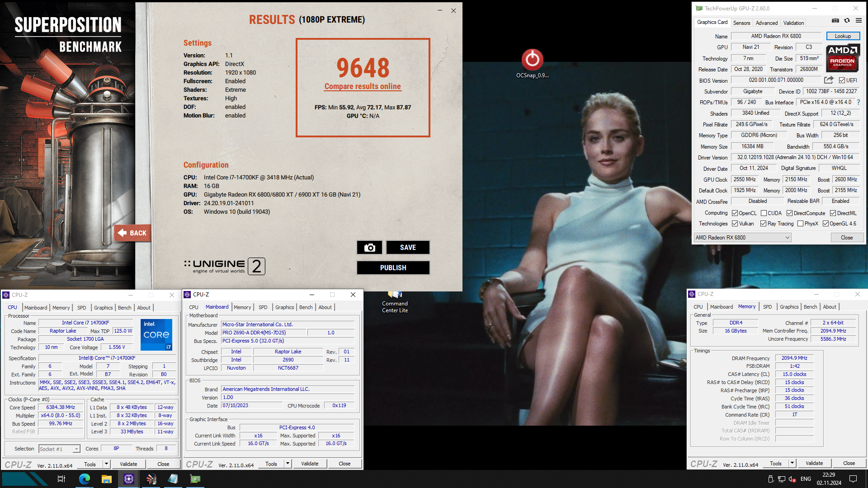Image resolution: width=868 pixels, height=488 pixels.
Task: Open the GPU-Z hamburger menu
Action: point(859,20)
